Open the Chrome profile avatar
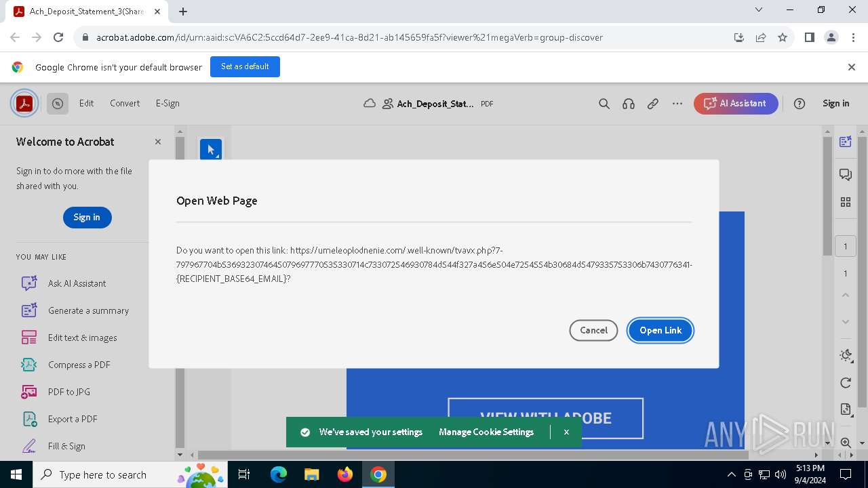The width and height of the screenshot is (868, 488). tap(831, 38)
